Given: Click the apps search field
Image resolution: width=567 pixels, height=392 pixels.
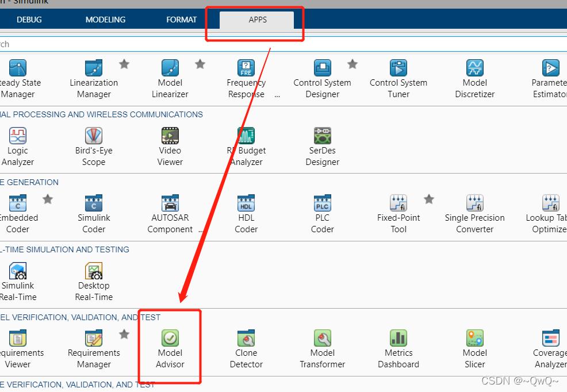Looking at the screenshot, I should pos(283,44).
